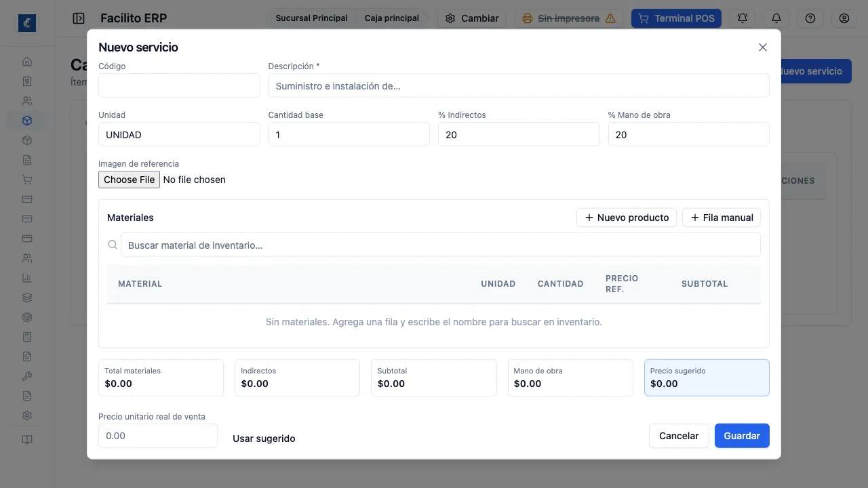Click the Unidad field showing UNIDAD
Screen dimensions: 868x488
[x=179, y=134]
